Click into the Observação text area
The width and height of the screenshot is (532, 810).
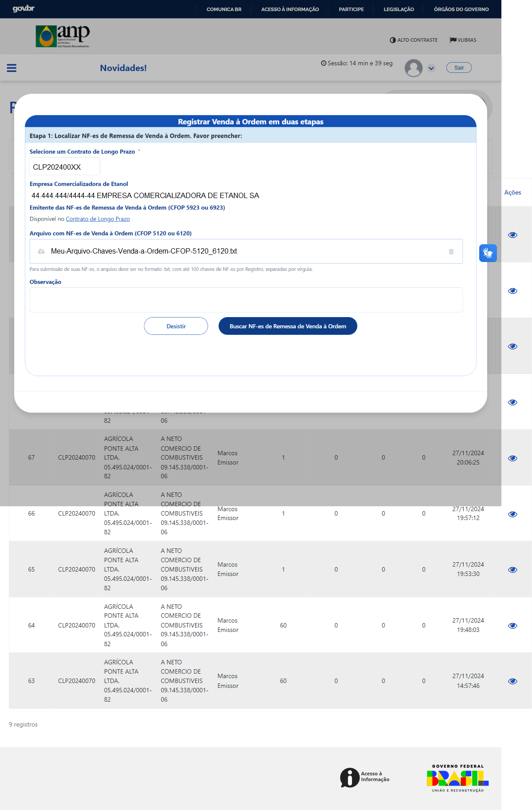[x=246, y=300]
